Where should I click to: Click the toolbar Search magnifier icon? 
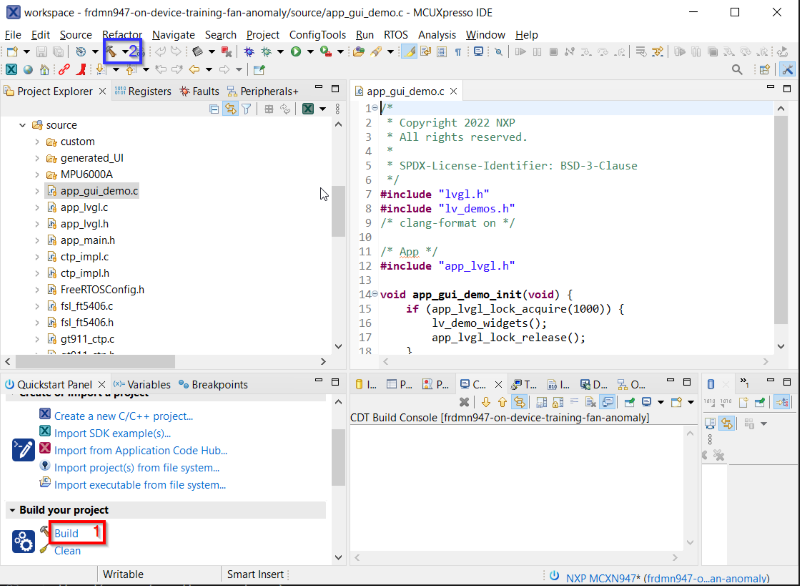tap(737, 69)
